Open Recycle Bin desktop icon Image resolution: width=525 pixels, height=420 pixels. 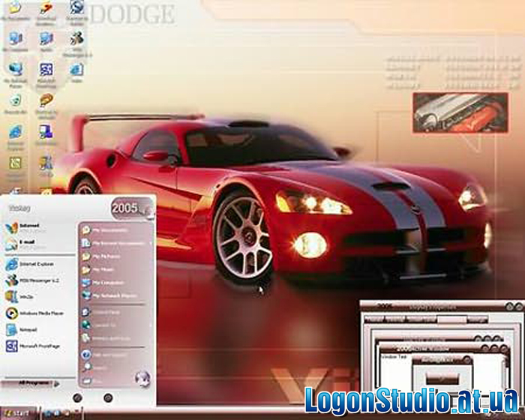pos(16,104)
